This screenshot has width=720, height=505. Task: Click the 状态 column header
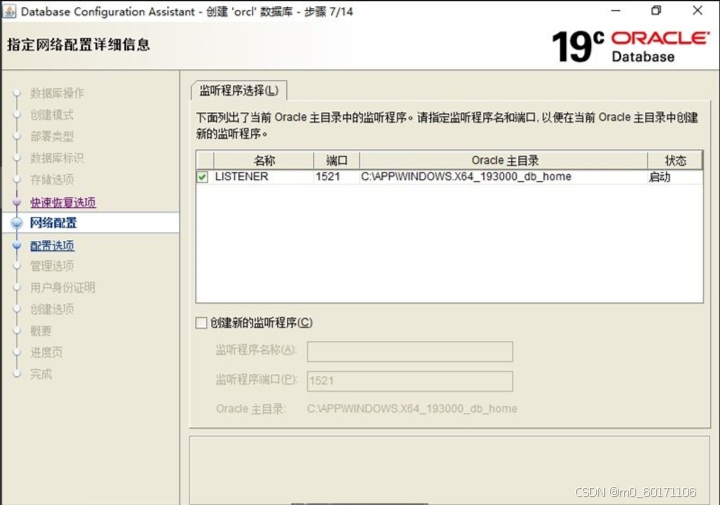675,160
